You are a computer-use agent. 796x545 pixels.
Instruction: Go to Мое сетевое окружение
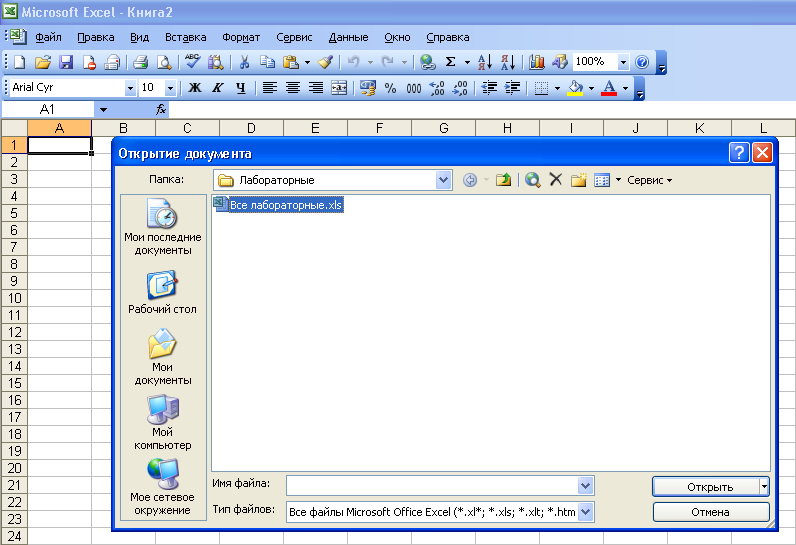pos(162,487)
